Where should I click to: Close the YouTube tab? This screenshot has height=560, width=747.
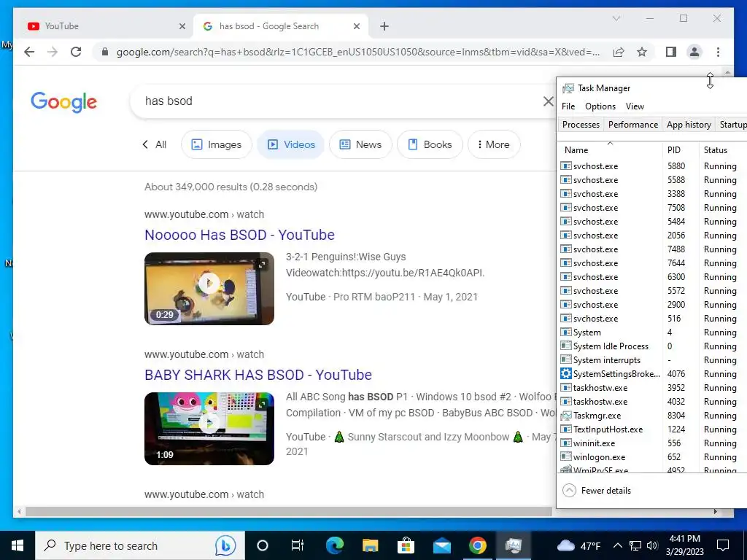coord(182,26)
